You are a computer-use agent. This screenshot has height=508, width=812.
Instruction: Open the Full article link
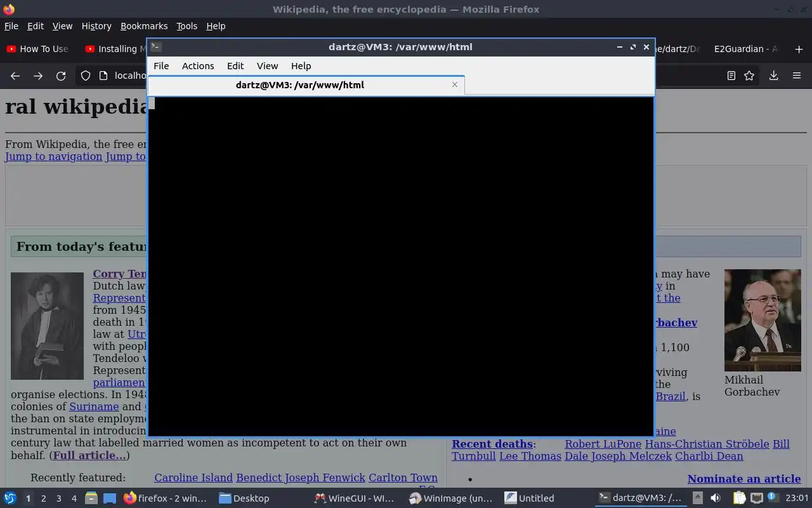[89, 455]
